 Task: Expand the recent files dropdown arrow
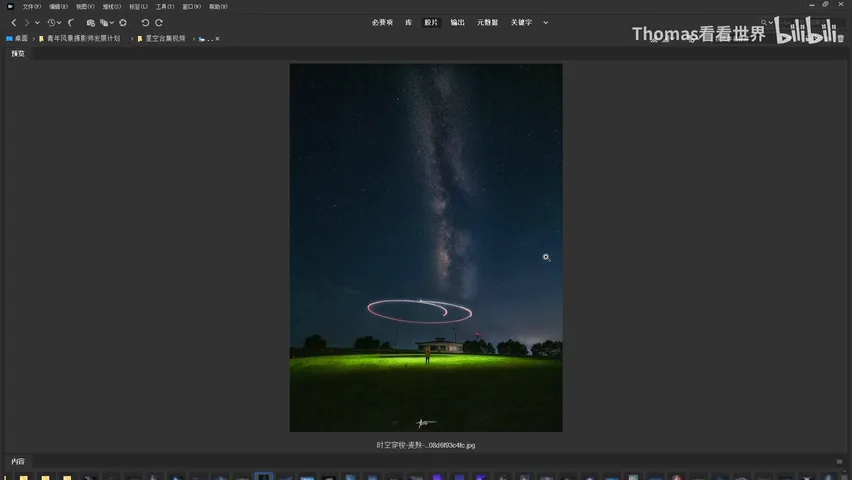[59, 23]
